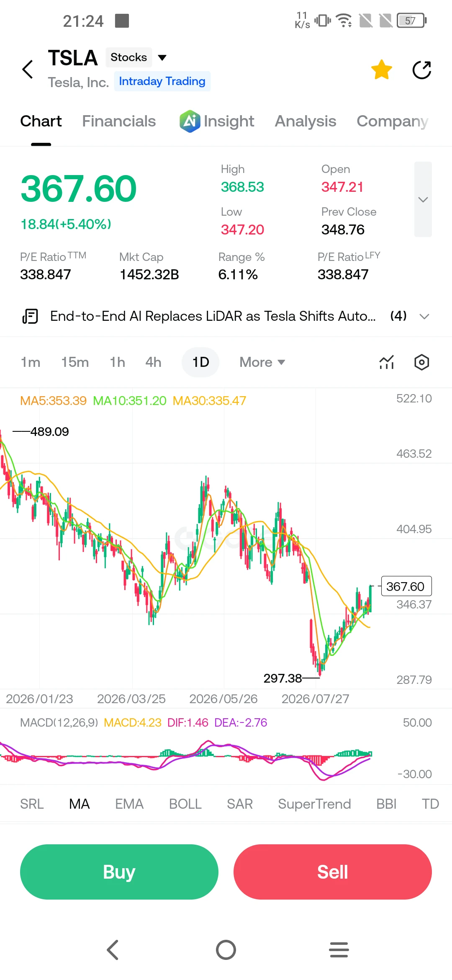Select the SuperTrend indicator
The image size is (452, 980).
tap(315, 804)
